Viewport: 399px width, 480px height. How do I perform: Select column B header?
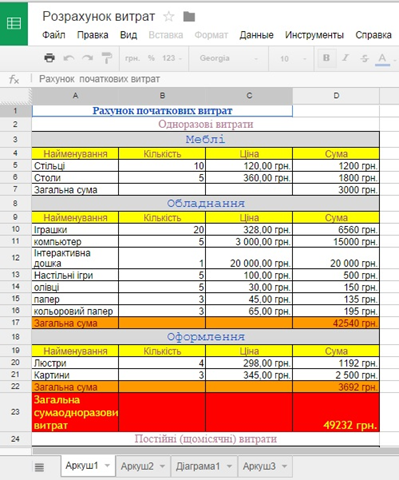click(x=162, y=96)
